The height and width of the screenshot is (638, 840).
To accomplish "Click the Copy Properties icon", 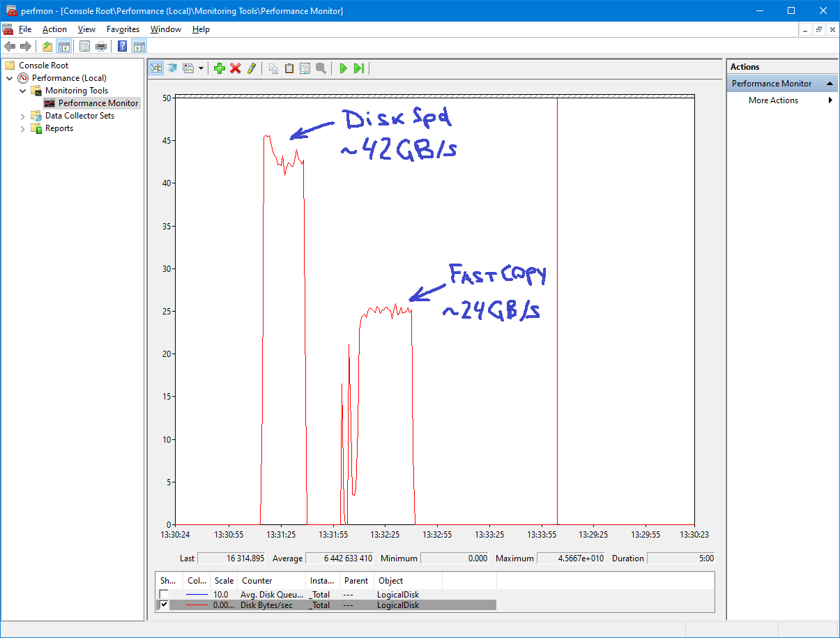I will coord(273,68).
